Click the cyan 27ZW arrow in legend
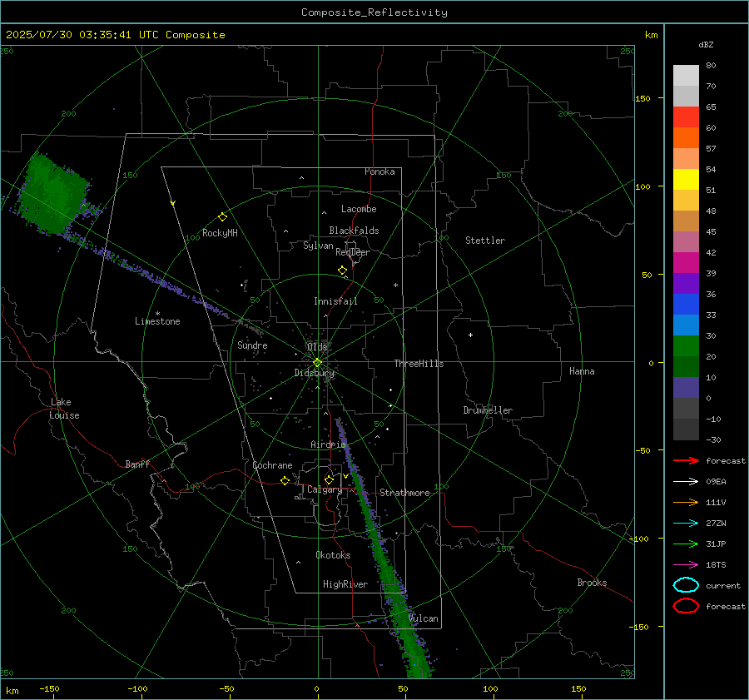Screen dimensions: 749x700 click(686, 524)
